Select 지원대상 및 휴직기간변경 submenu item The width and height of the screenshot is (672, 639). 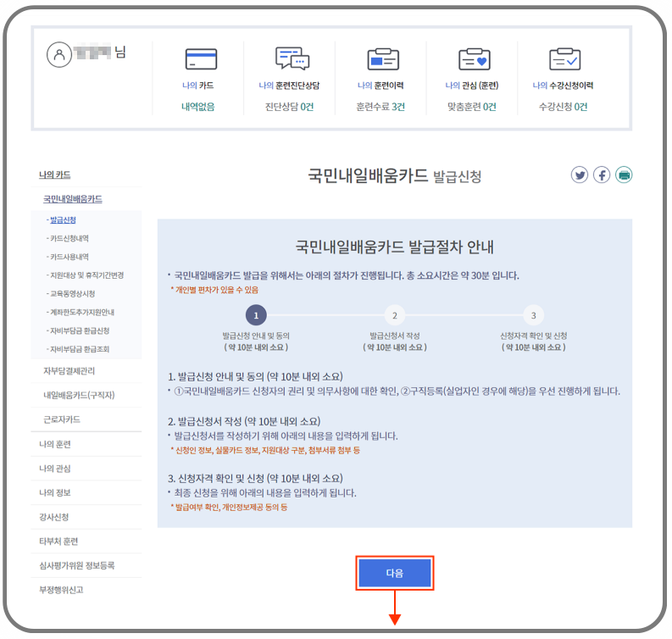pyautogui.click(x=86, y=275)
